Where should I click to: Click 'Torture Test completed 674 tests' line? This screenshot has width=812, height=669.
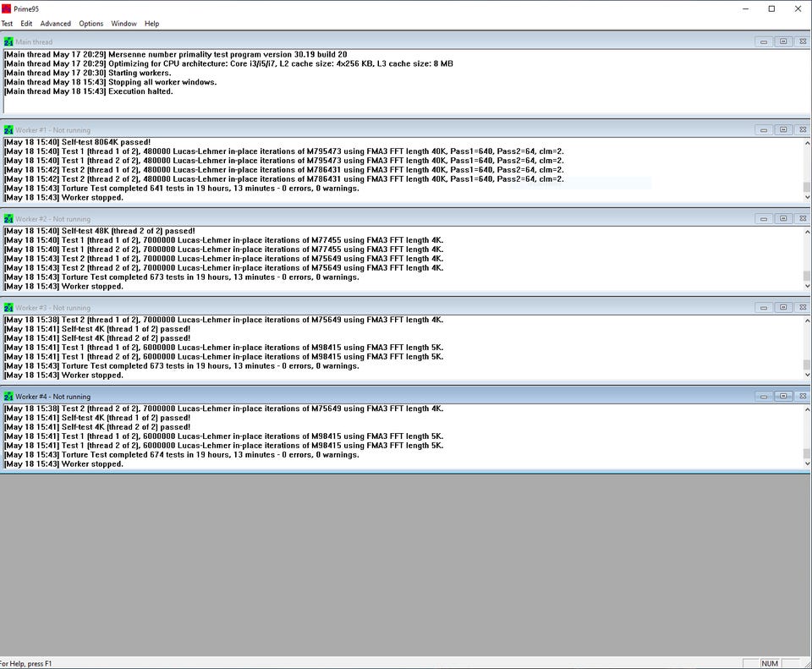point(182,455)
